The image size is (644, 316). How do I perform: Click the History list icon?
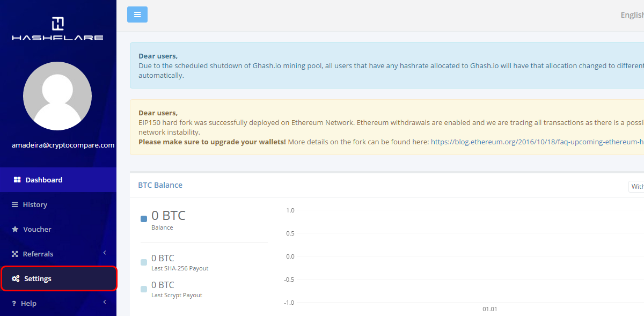15,204
